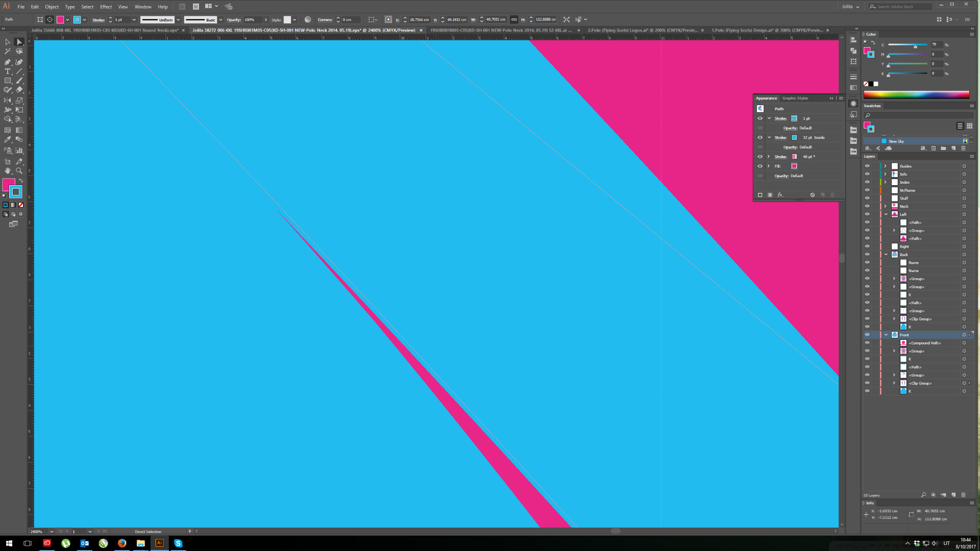The width and height of the screenshot is (980, 551).
Task: Open Firefox from the taskbar
Action: [x=122, y=543]
